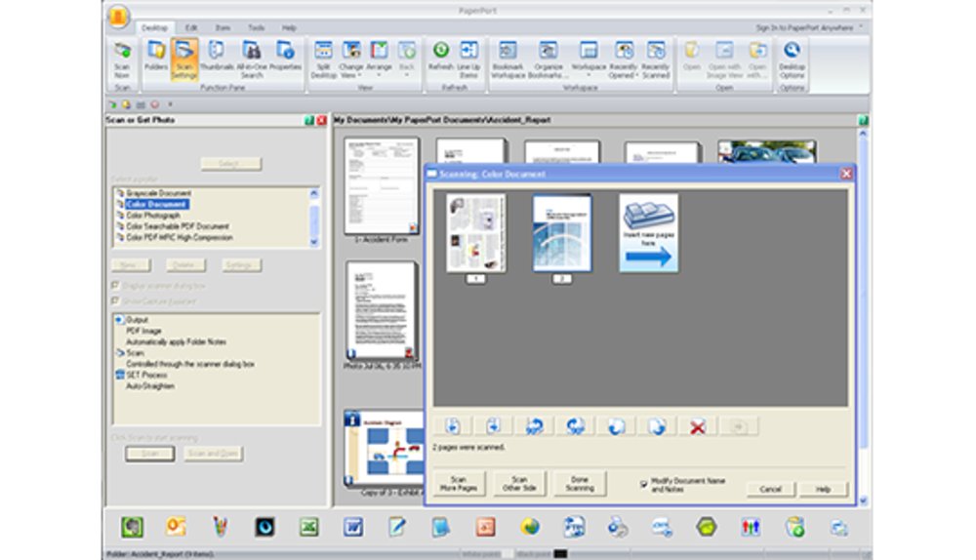Viewport: 976px width, 560px height.
Task: Click Line Up Items
Action: 468,60
